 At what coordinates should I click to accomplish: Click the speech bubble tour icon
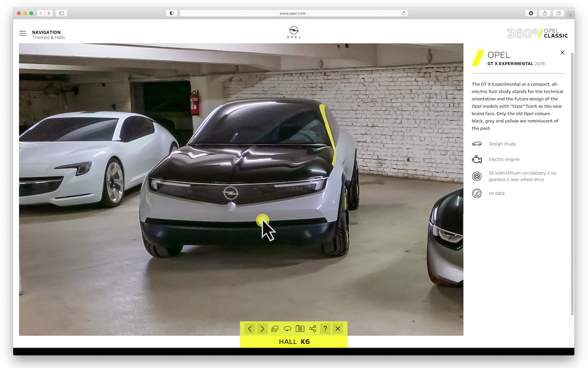[288, 329]
